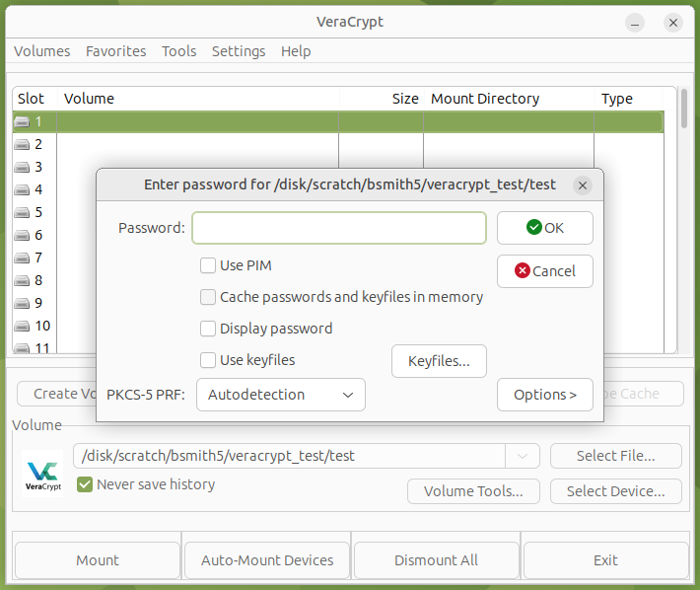Image resolution: width=700 pixels, height=590 pixels.
Task: Open the Settings menu
Action: pos(239,51)
